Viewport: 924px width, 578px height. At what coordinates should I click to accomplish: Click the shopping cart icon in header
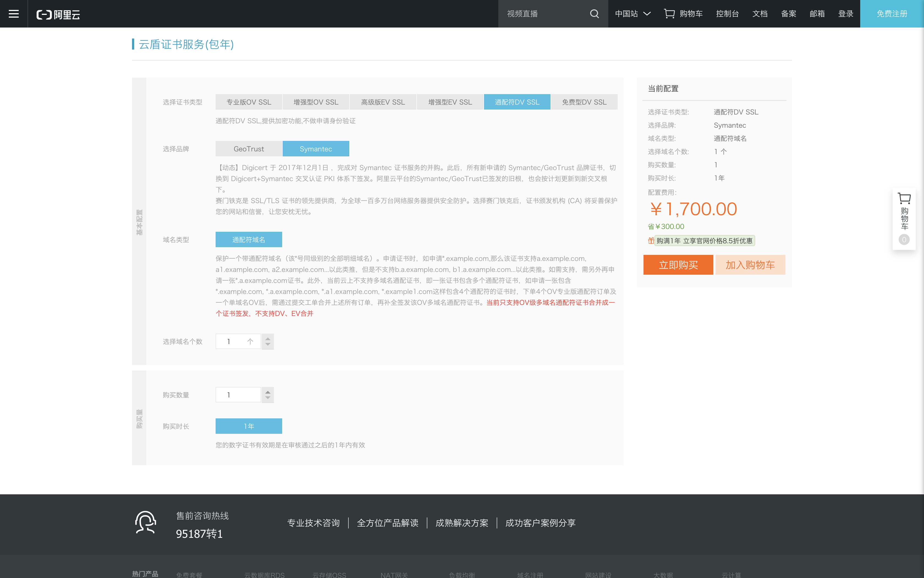pos(669,14)
